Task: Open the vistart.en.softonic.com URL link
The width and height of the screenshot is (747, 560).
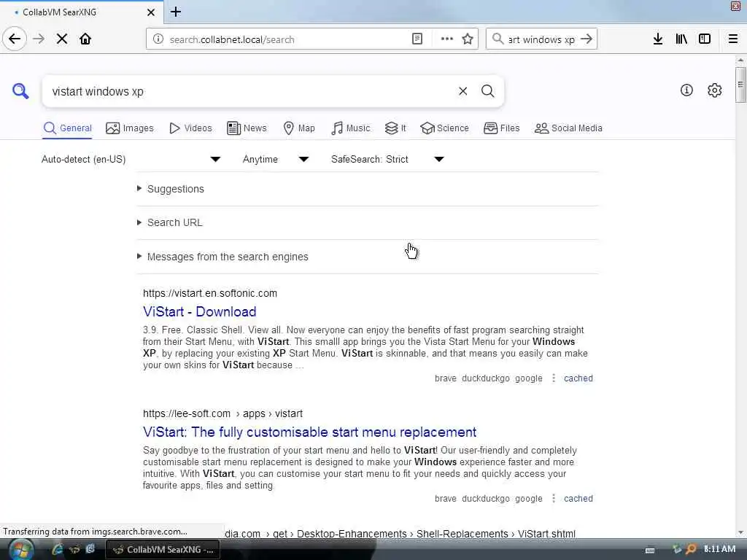Action: coord(210,293)
